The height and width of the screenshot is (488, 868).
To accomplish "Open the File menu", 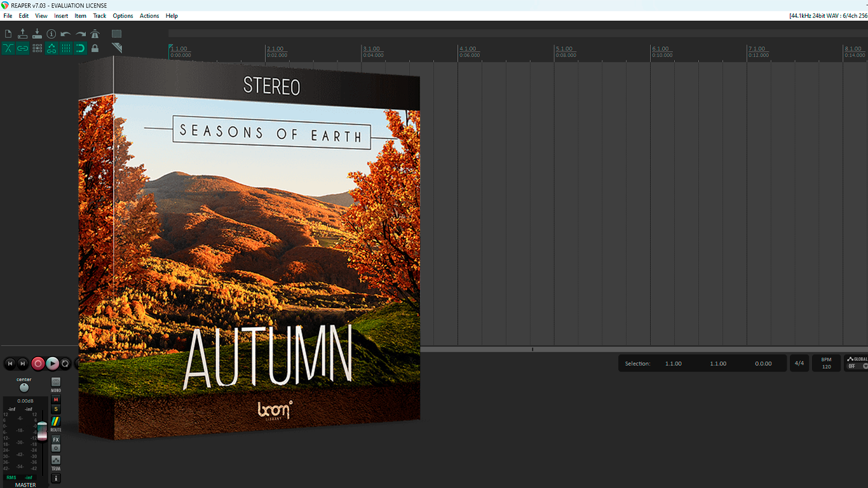I will click(8, 16).
